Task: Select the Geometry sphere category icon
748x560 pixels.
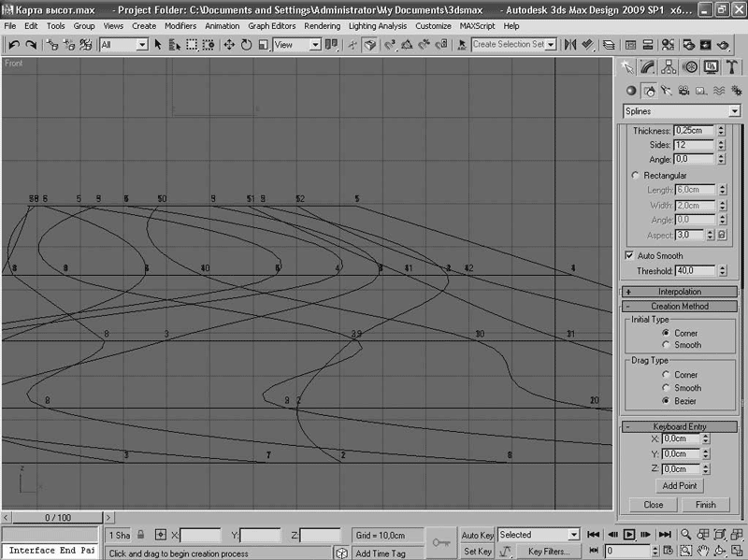Action: pyautogui.click(x=630, y=91)
